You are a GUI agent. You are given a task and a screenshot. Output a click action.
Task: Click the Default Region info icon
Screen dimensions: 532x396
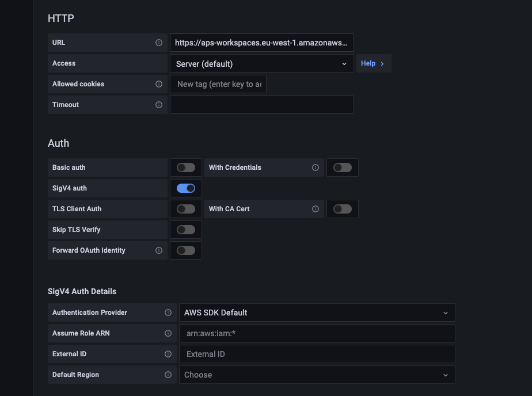168,374
